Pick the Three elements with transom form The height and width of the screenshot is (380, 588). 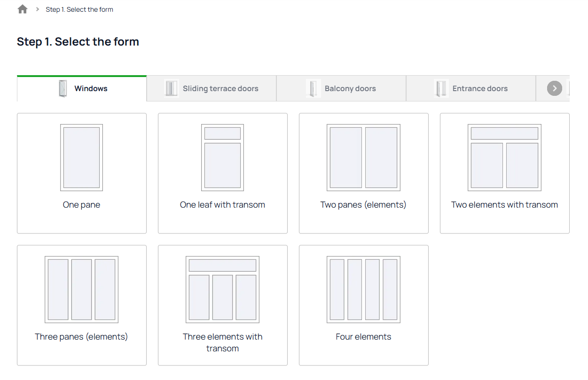pos(222,289)
